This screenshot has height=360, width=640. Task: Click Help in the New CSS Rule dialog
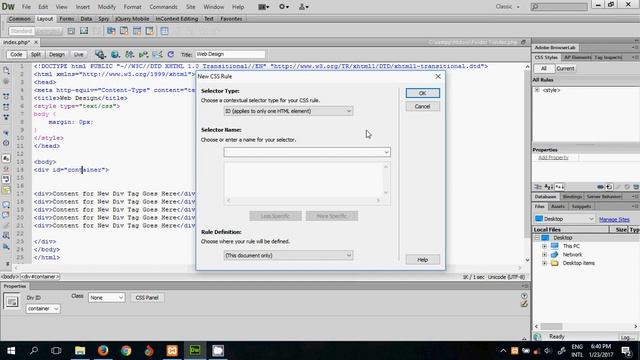(422, 260)
